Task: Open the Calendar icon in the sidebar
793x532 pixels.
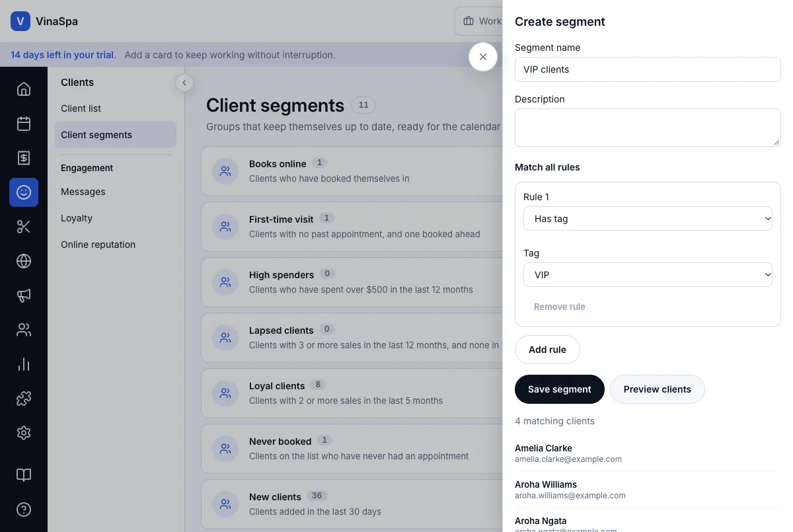Action: (x=24, y=124)
